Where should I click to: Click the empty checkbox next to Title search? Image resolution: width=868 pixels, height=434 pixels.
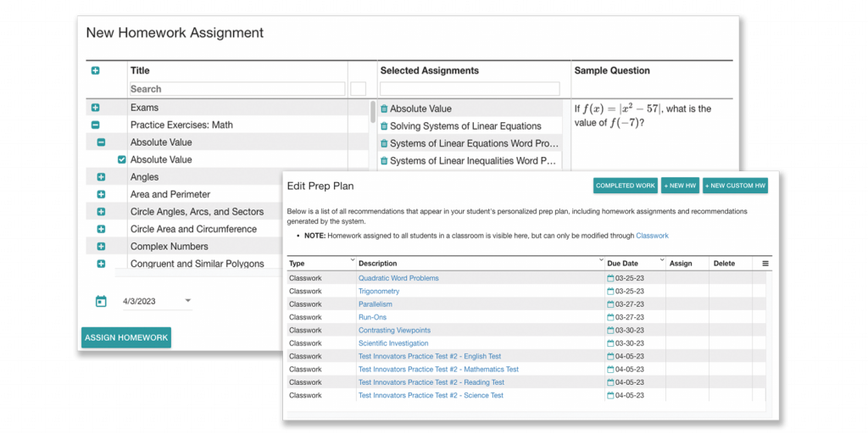click(358, 89)
